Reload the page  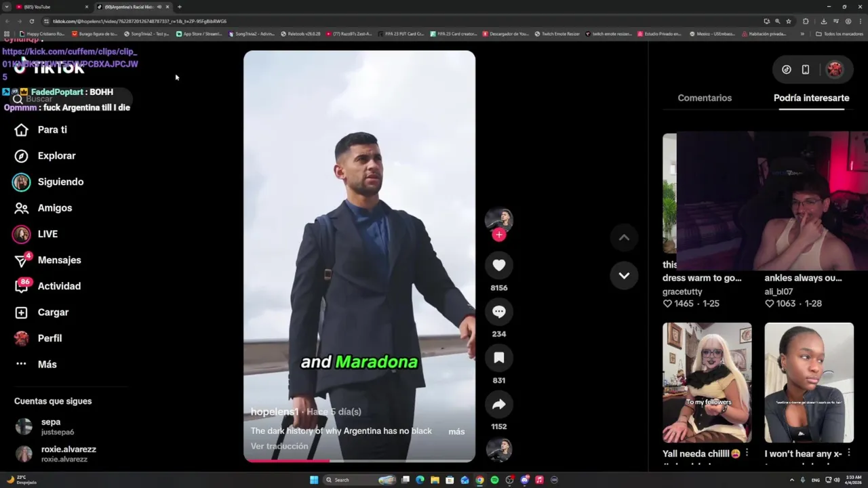(x=31, y=21)
